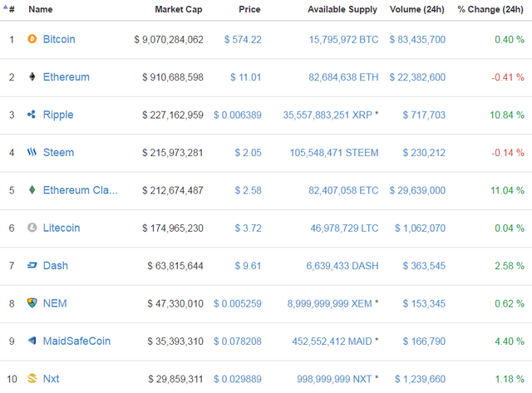This screenshot has width=532, height=393.
Task: Click NEM price $ 0.005259
Action: [238, 303]
